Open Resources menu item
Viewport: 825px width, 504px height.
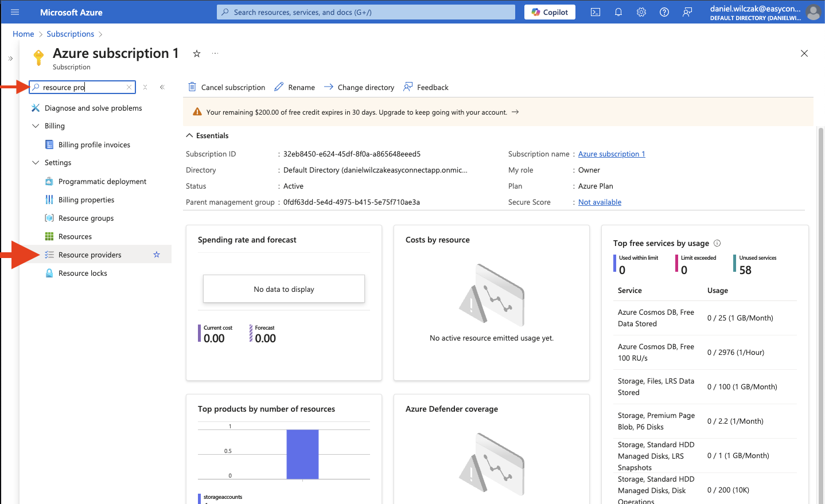coord(75,236)
